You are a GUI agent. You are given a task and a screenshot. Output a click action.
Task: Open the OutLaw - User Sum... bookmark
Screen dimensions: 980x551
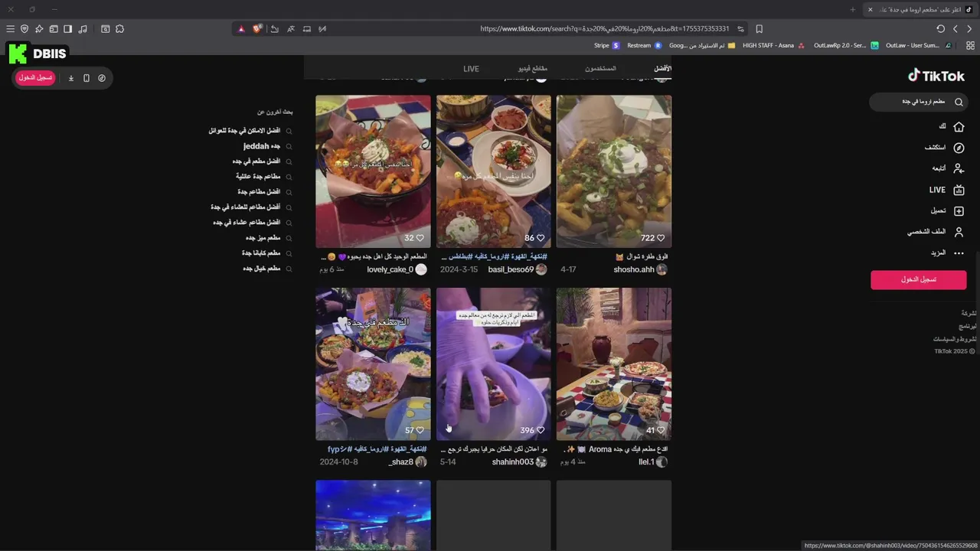pyautogui.click(x=918, y=45)
